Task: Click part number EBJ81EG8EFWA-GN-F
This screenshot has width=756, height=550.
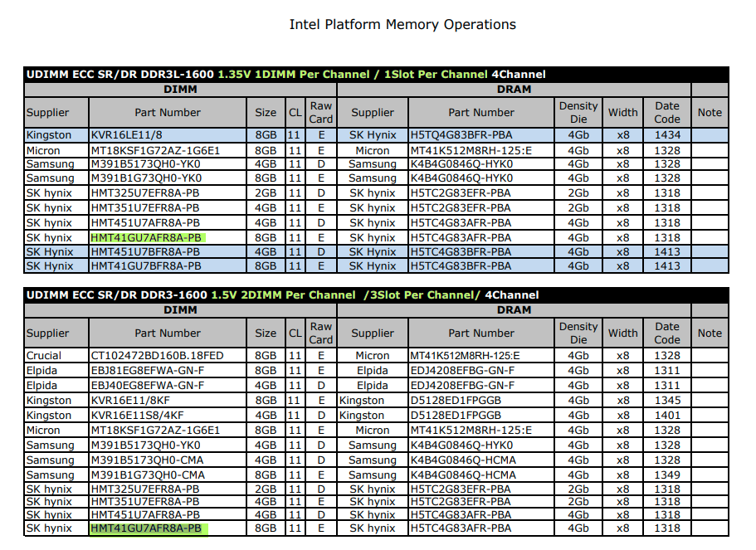Action: pyautogui.click(x=148, y=371)
